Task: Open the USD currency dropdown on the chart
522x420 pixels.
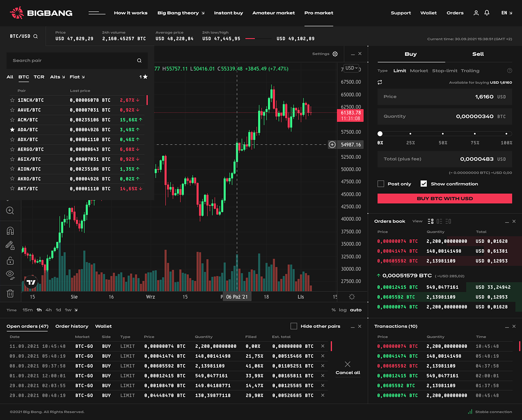Action: [351, 68]
